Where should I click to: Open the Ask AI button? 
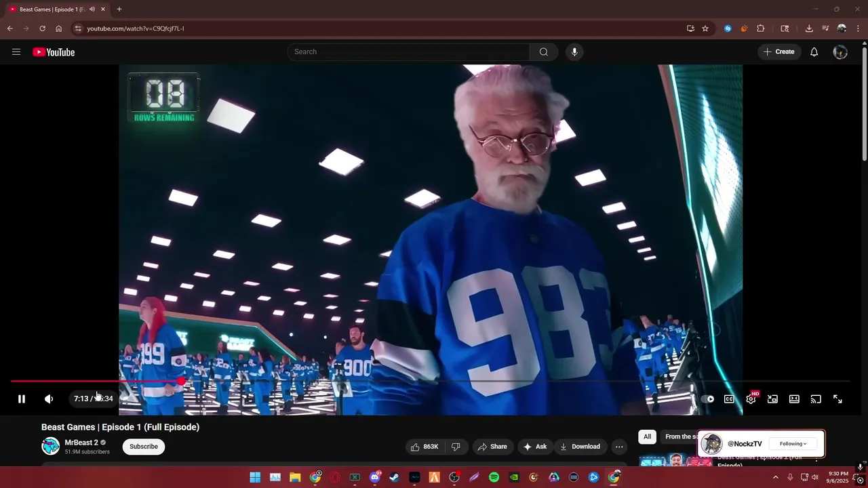coord(535,447)
